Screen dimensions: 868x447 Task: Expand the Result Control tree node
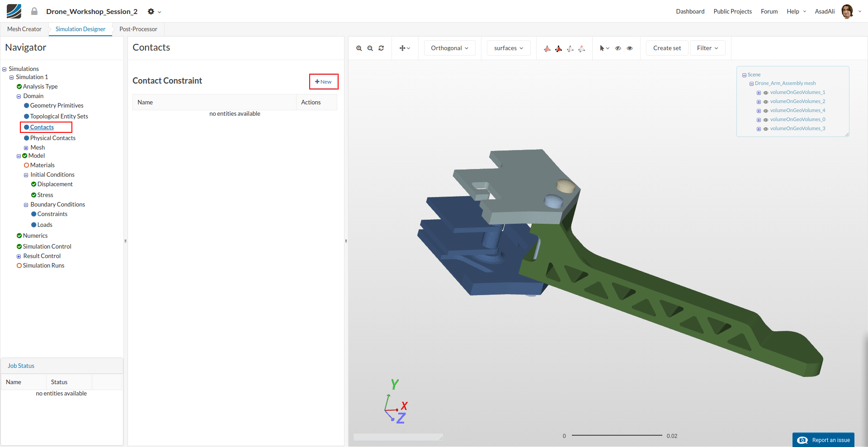(x=19, y=256)
